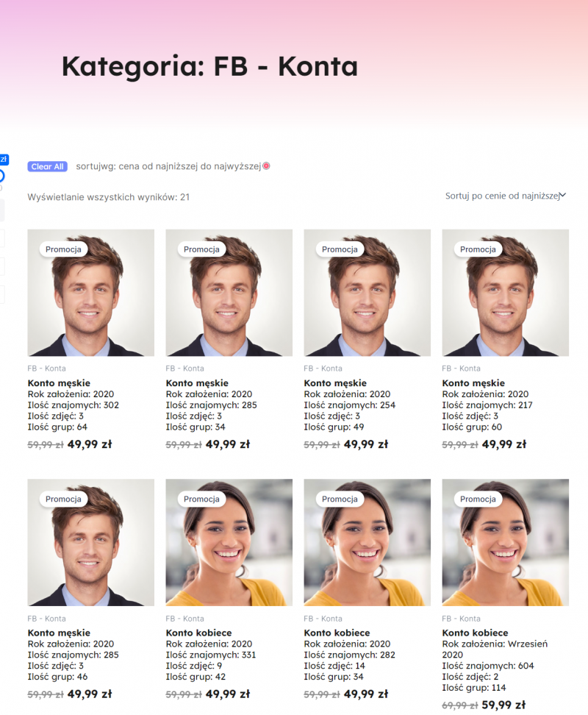Expand the Sortuj po cenie dropdown chevron

coord(562,195)
